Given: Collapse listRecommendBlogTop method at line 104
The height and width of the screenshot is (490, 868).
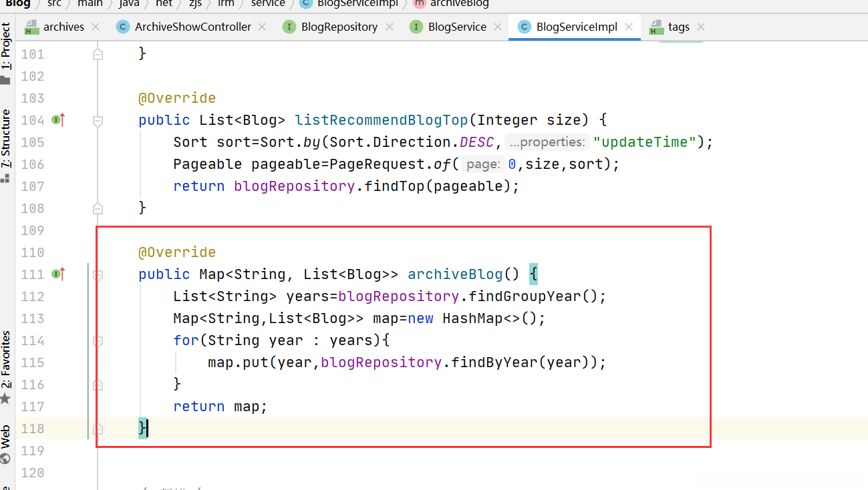Looking at the screenshot, I should (x=98, y=121).
